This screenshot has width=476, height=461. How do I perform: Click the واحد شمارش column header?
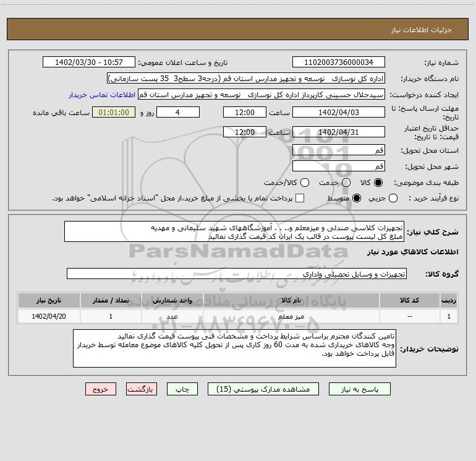172,301
